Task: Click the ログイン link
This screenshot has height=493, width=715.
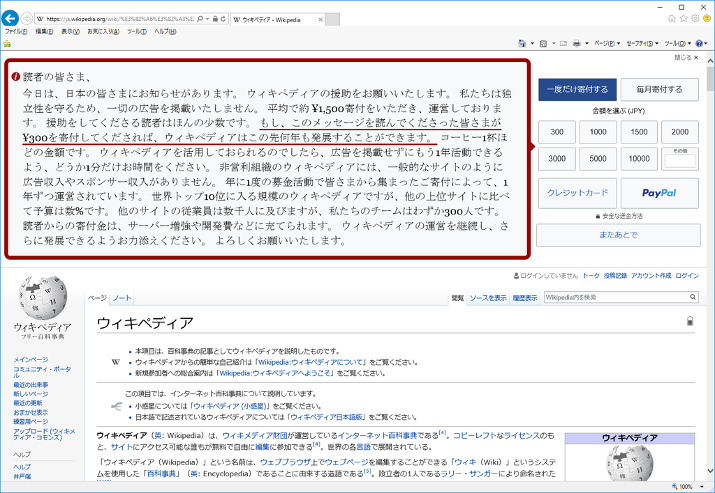Action: 687,275
